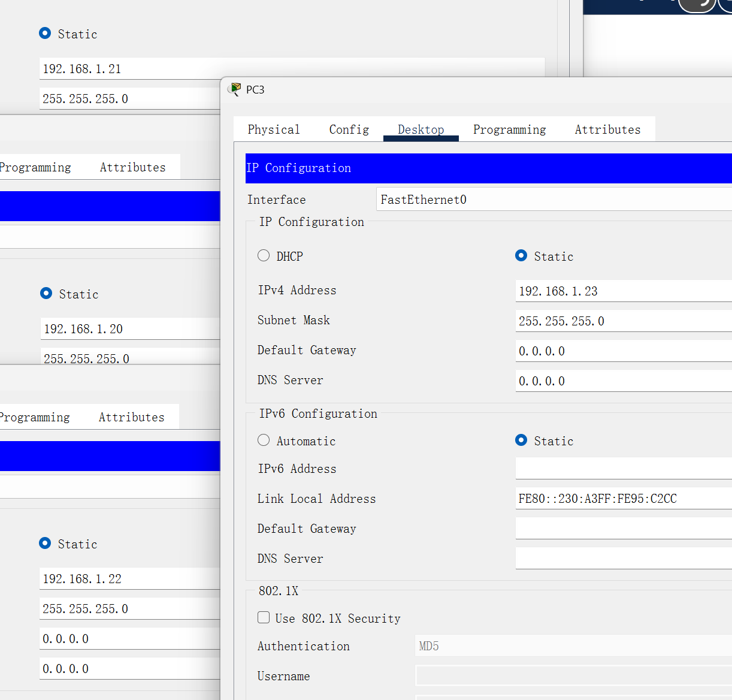Click the IPv4 Address label in PC3

(297, 290)
